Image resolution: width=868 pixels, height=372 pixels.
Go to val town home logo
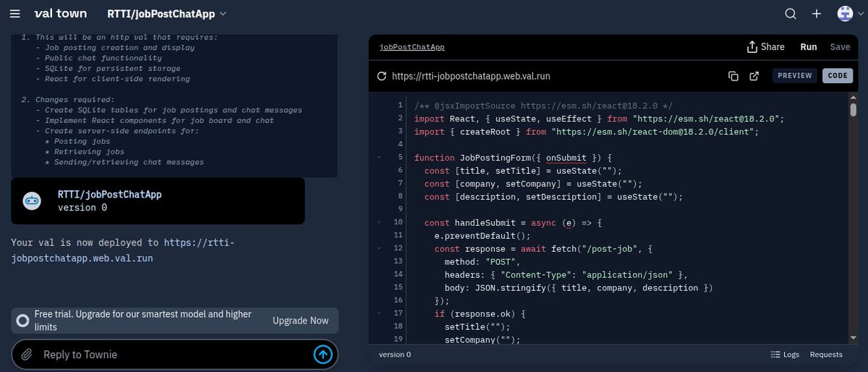(61, 13)
